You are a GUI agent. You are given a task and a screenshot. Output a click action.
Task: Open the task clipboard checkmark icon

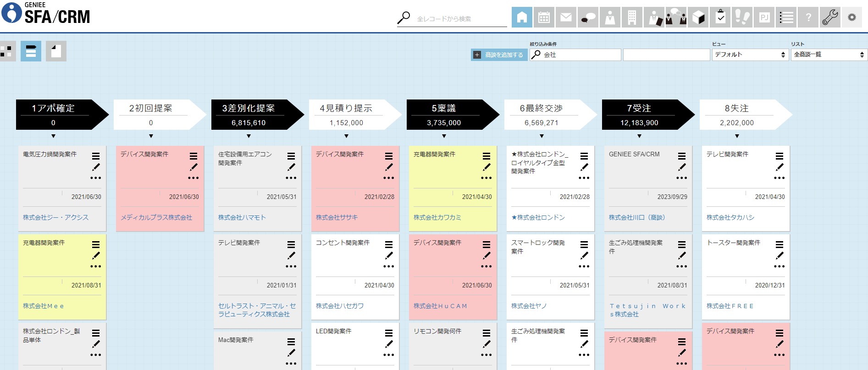(720, 17)
